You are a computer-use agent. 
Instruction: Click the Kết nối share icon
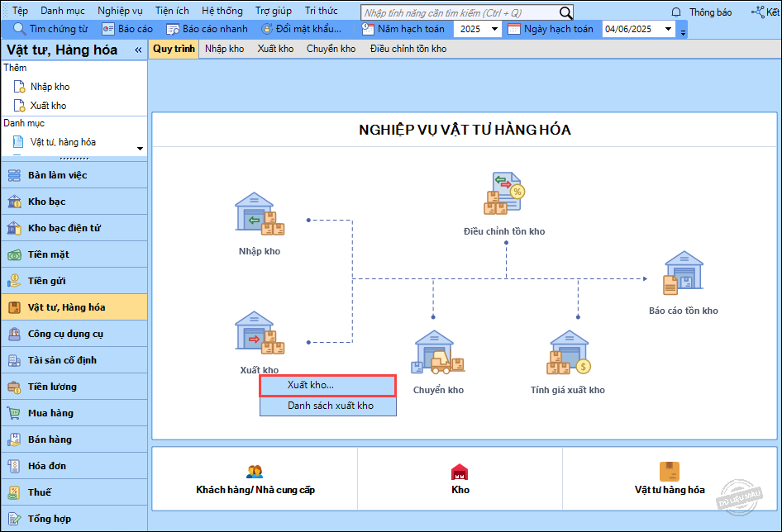pyautogui.click(x=757, y=12)
